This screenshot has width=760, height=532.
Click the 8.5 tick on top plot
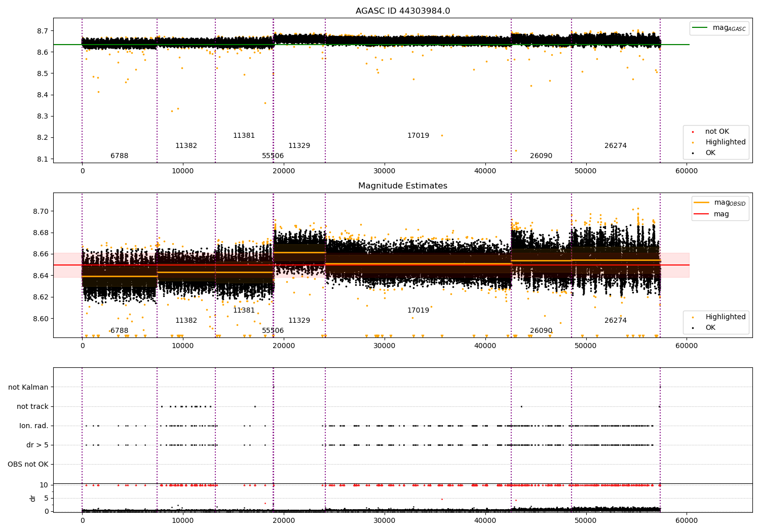pyautogui.click(x=43, y=74)
